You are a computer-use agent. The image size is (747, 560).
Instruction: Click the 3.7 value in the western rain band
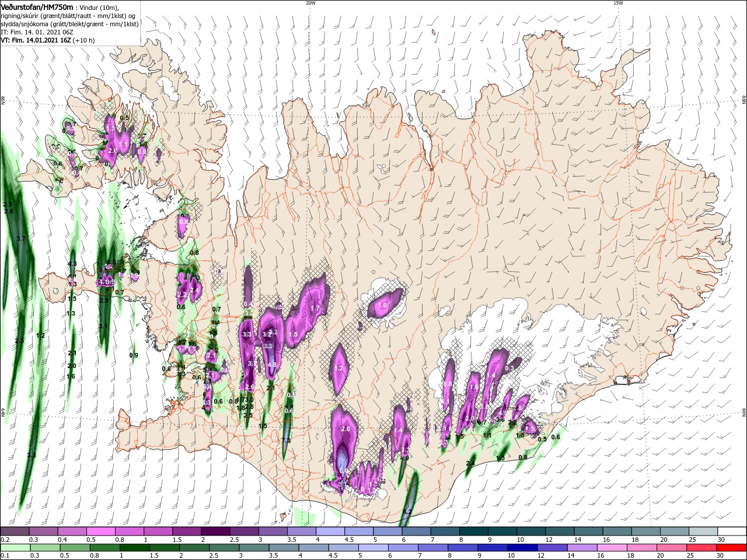click(22, 239)
